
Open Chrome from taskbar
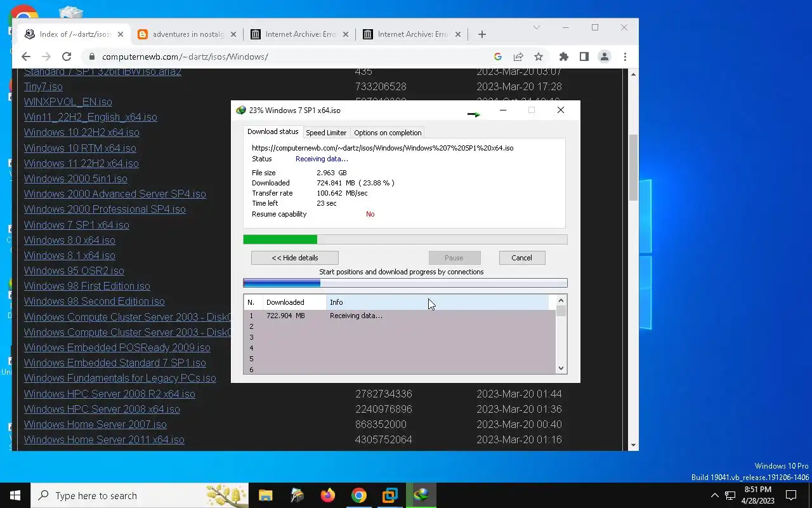359,495
